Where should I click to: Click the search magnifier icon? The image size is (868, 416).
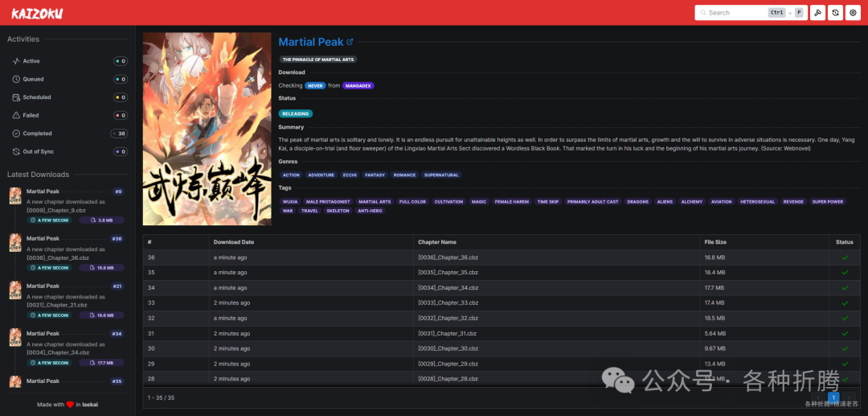pyautogui.click(x=703, y=13)
